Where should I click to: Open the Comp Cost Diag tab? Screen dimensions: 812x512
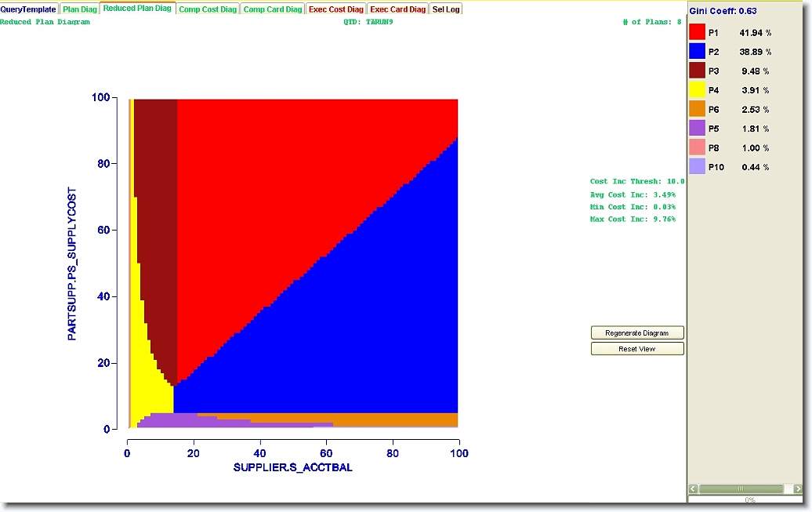[207, 9]
